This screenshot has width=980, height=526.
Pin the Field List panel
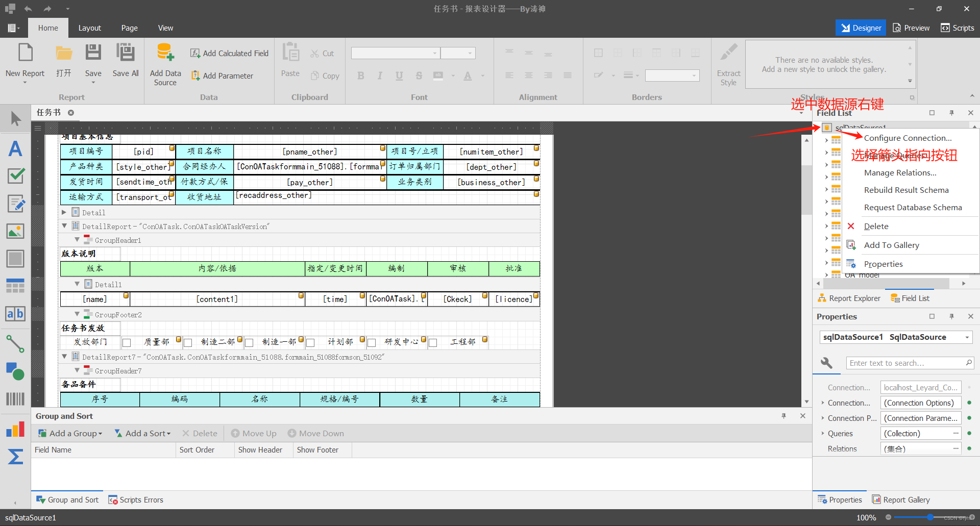[x=951, y=113]
